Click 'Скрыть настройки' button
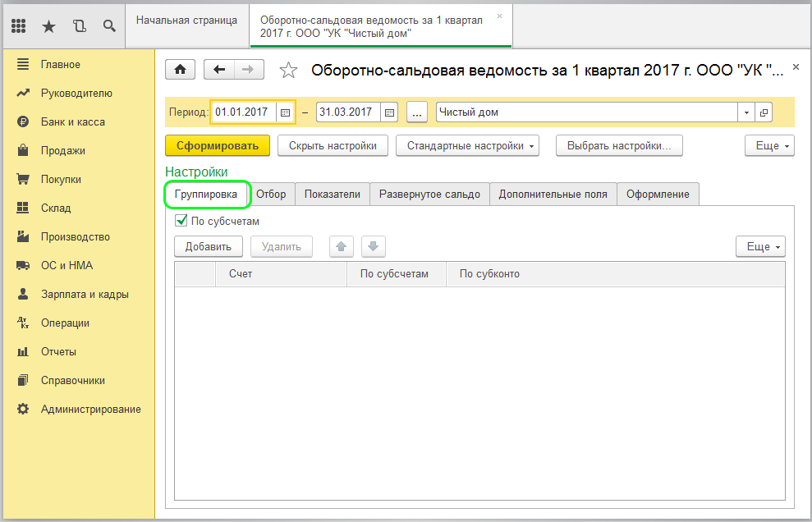 tap(333, 146)
